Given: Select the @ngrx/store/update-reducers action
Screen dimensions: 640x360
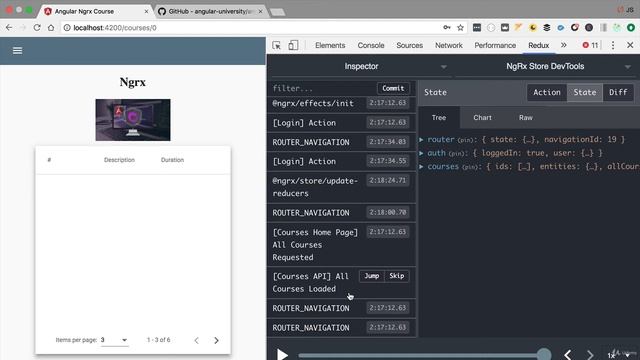Looking at the screenshot, I should click(x=341, y=187).
